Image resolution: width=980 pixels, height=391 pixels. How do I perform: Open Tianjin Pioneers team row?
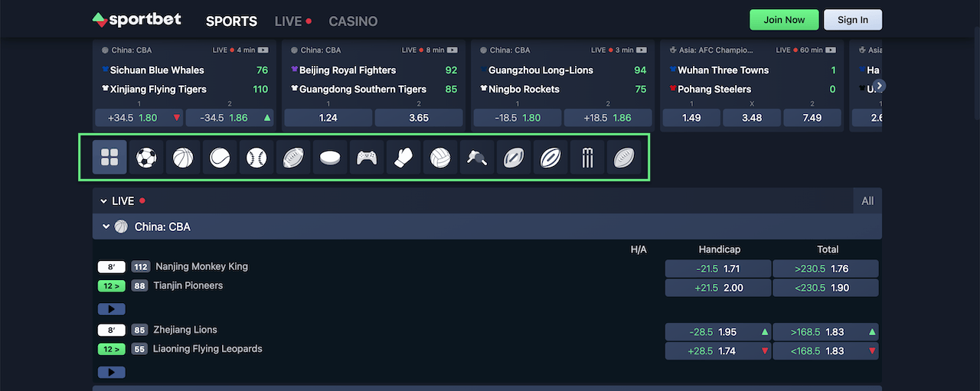[189, 286]
